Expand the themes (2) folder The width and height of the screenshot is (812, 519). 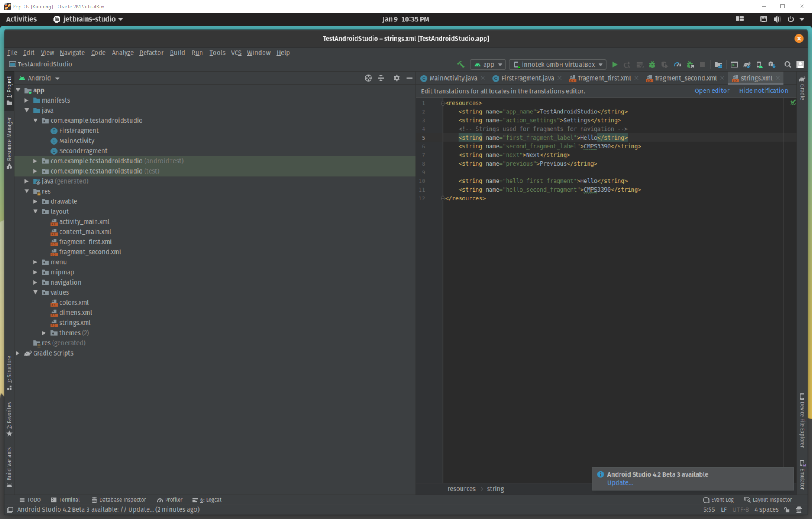click(x=44, y=333)
